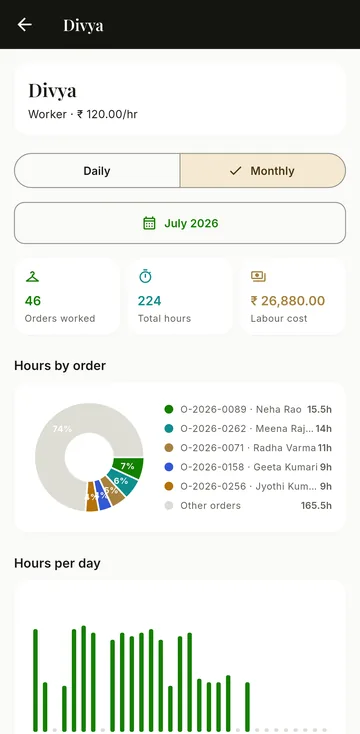This screenshot has width=360, height=734.
Task: Click the blue dot for O-2026-0158
Action: 169,467
